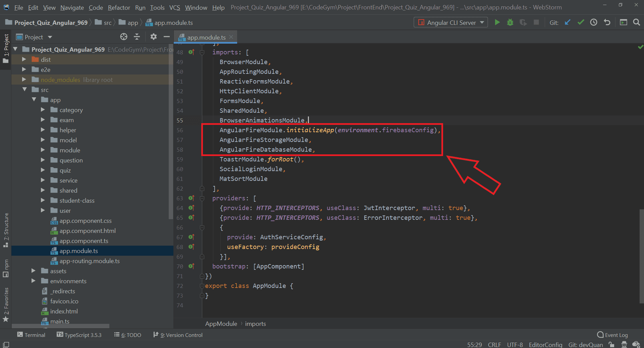Viewport: 644px width, 348px height.
Task: Toggle the Structure tool window sidebar tab
Action: [6, 230]
